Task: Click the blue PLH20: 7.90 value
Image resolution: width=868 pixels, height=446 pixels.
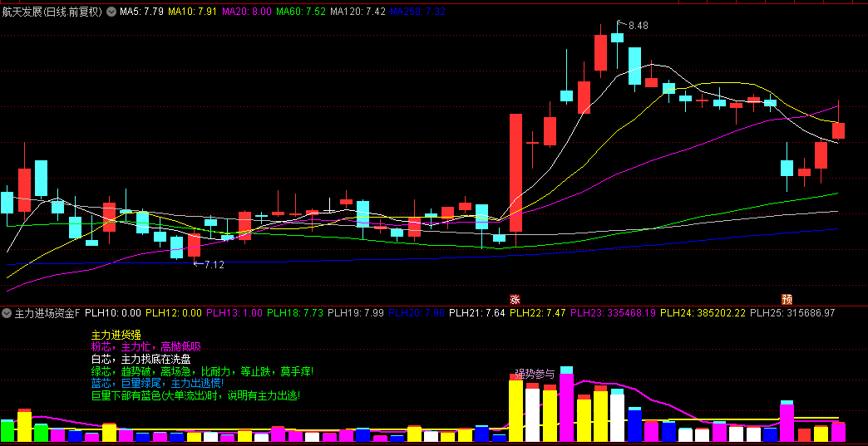Action: coord(417,313)
